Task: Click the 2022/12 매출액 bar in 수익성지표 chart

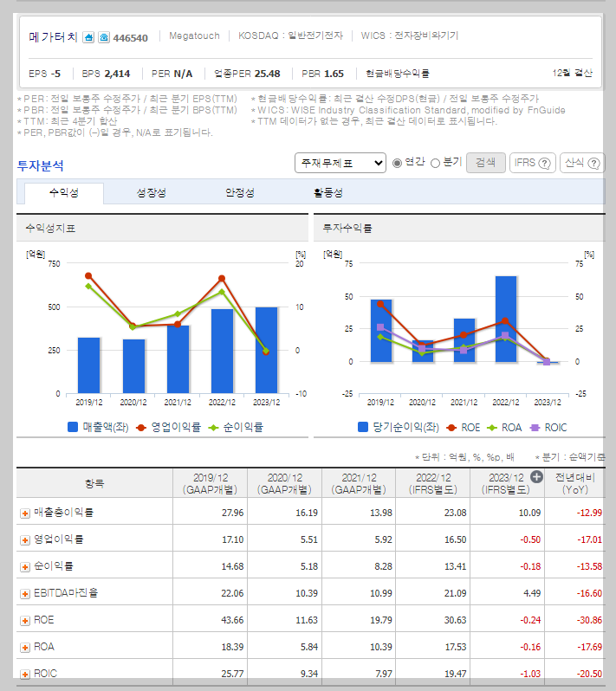Action: tap(223, 351)
